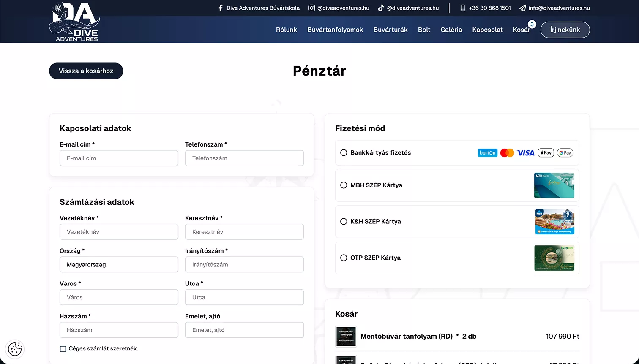This screenshot has width=639, height=364.
Task: Click the K&H SZÉP card image
Action: [554, 222]
